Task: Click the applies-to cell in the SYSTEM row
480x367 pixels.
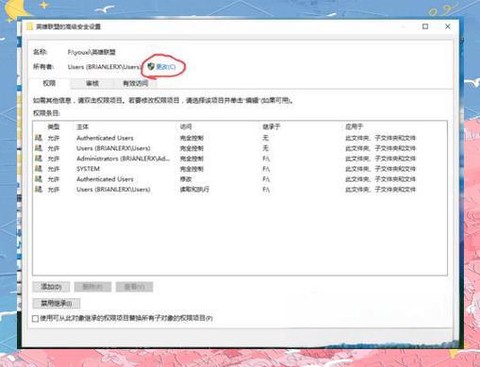Action: (x=380, y=169)
